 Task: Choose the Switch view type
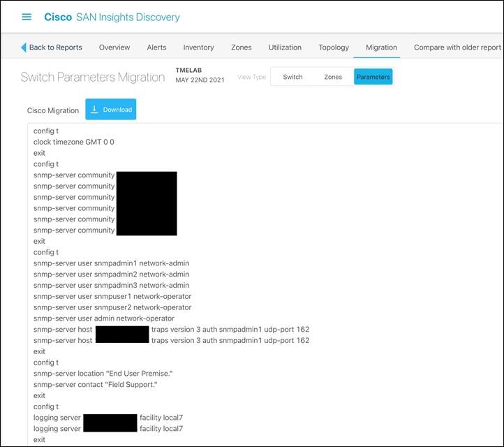pyautogui.click(x=292, y=77)
